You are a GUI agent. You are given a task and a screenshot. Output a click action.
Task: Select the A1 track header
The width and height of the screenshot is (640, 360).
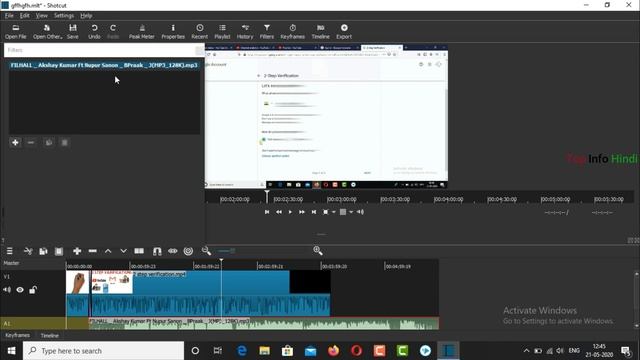[x=33, y=324]
